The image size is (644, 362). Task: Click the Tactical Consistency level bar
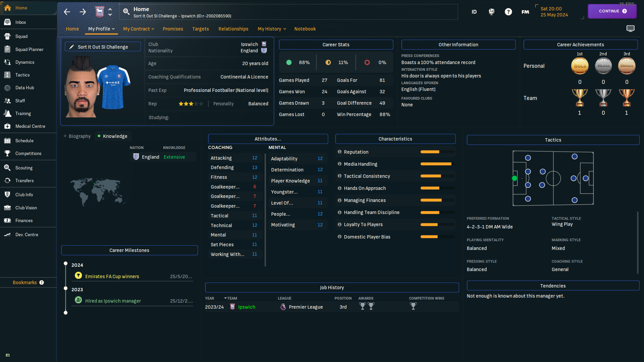(x=437, y=176)
